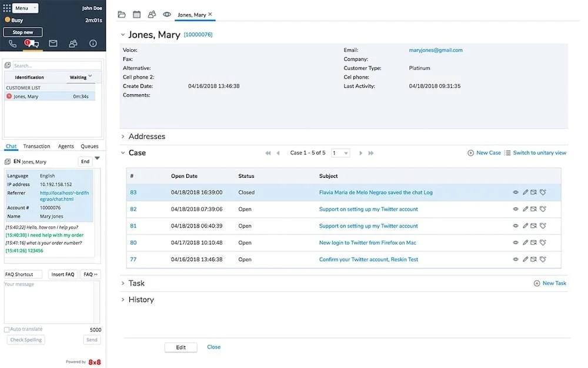
Task: Toggle the Auto translate checkbox
Action: [7, 330]
